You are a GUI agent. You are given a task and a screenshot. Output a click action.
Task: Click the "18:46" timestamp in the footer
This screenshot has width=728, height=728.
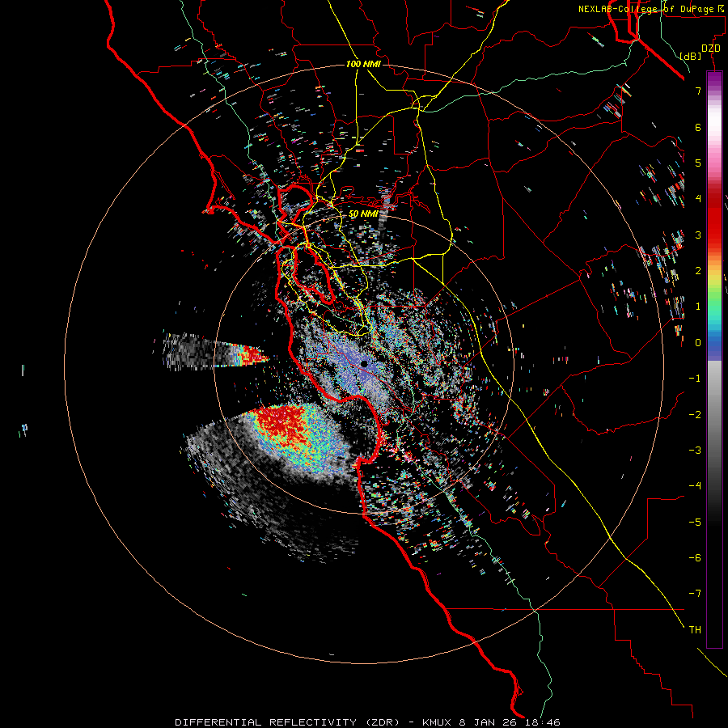(x=544, y=722)
